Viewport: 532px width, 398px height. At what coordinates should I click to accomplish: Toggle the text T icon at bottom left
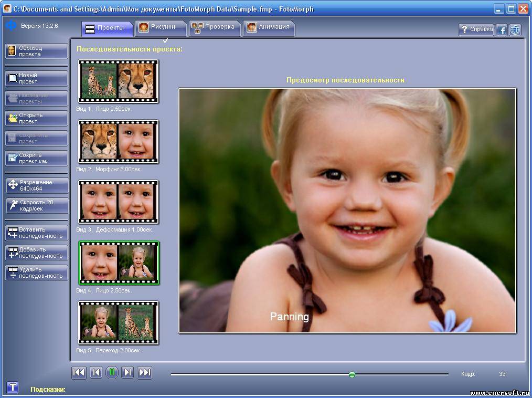pyautogui.click(x=13, y=387)
